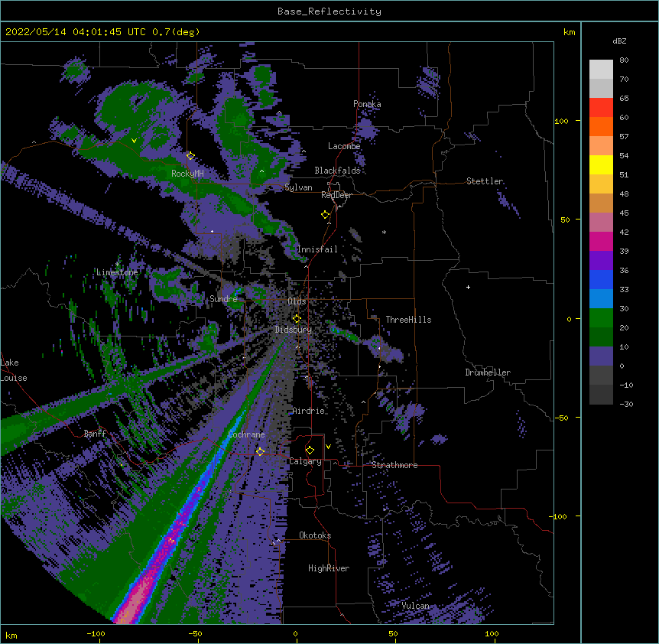Click the Stettler town label
Screen dimensions: 659x644
[x=485, y=181]
